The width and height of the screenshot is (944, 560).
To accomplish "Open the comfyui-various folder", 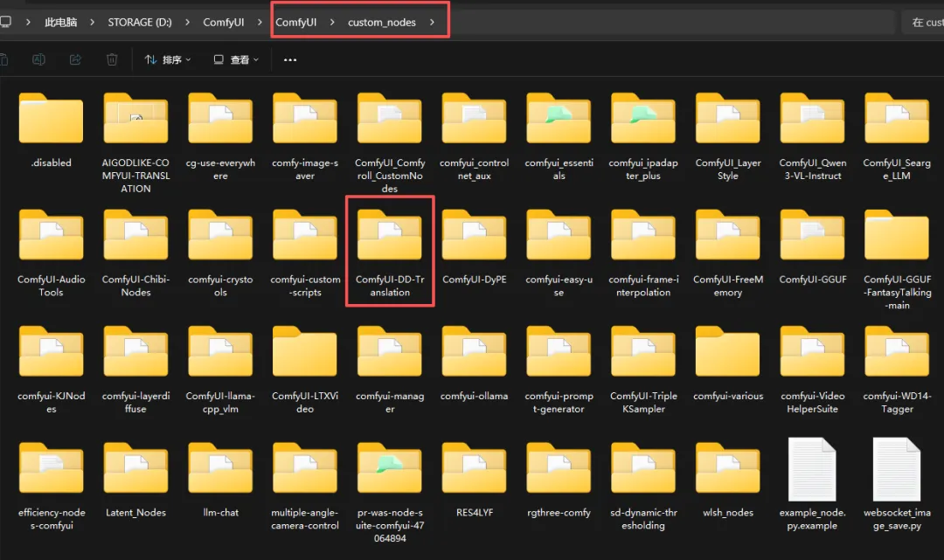I will (x=728, y=352).
